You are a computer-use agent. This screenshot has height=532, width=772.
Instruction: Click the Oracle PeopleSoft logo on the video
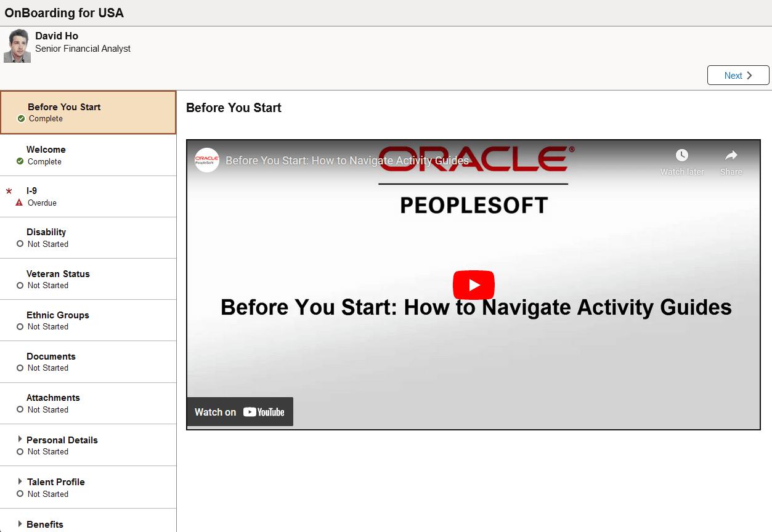206,159
